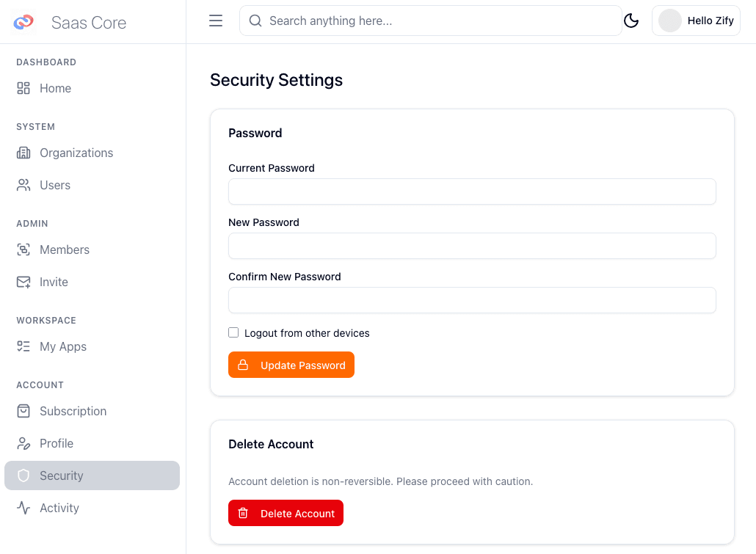The image size is (756, 554).
Task: Click the red Delete Account button
Action: (x=286, y=514)
